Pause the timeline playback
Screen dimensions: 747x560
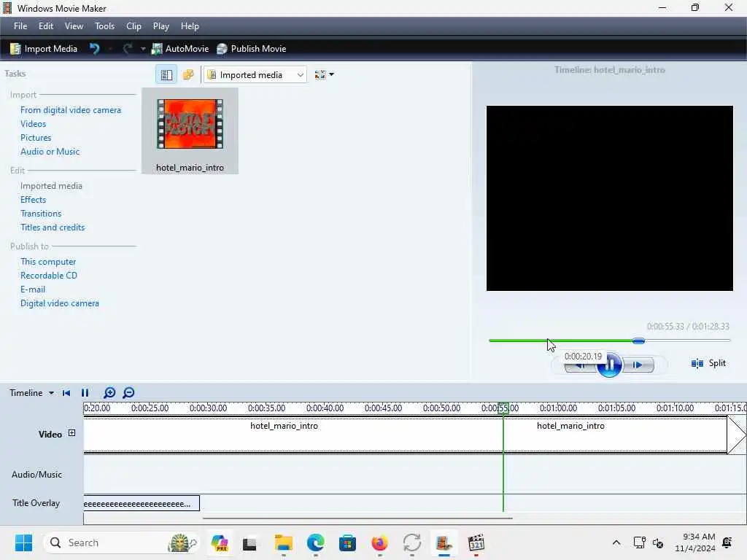(85, 393)
